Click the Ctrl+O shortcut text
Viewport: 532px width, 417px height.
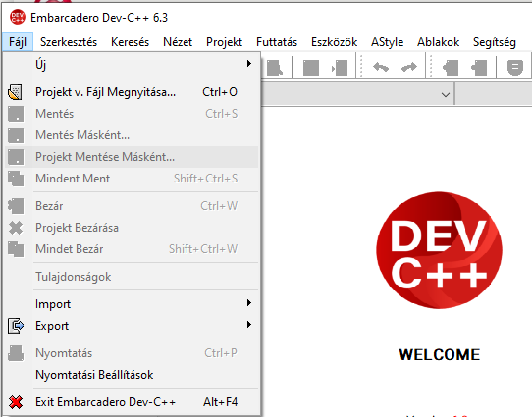220,92
